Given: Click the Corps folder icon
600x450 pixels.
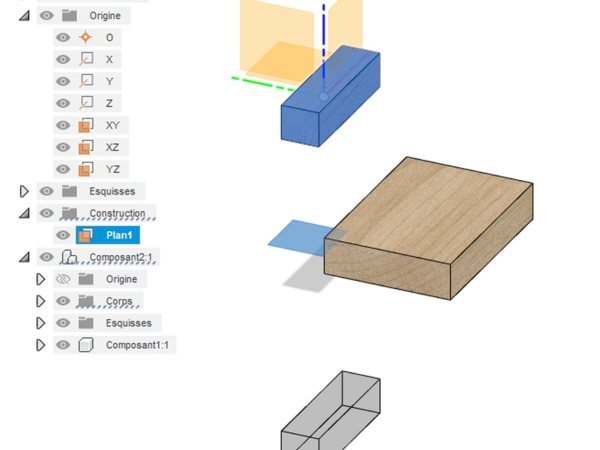Looking at the screenshot, I should tap(85, 301).
